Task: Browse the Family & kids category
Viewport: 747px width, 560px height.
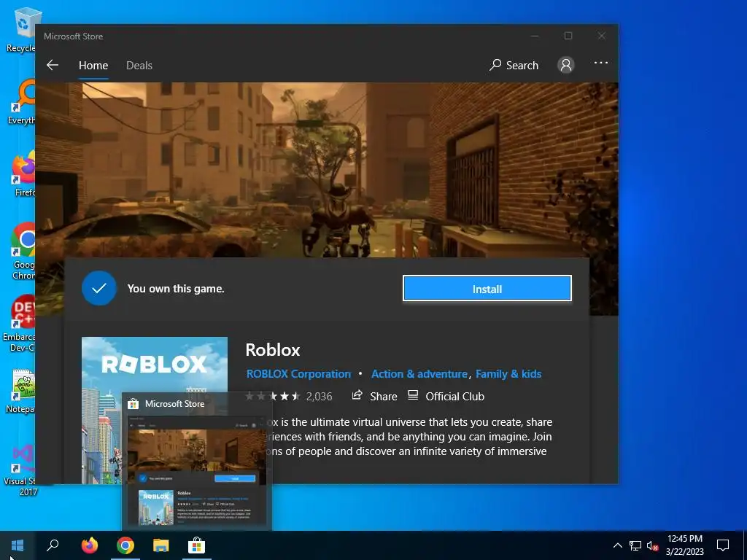Action: [x=508, y=374]
